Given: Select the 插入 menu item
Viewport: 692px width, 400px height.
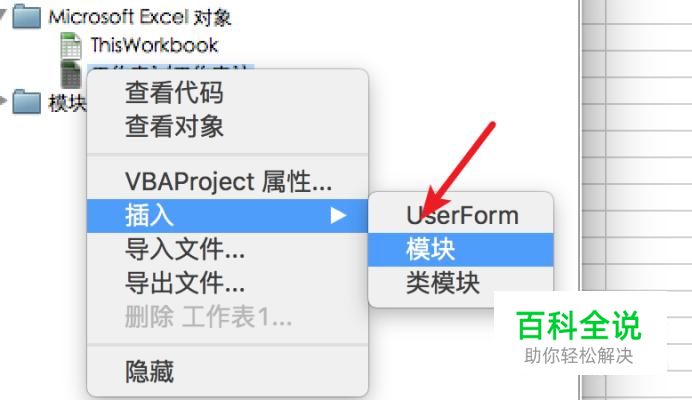Looking at the screenshot, I should click(227, 215).
